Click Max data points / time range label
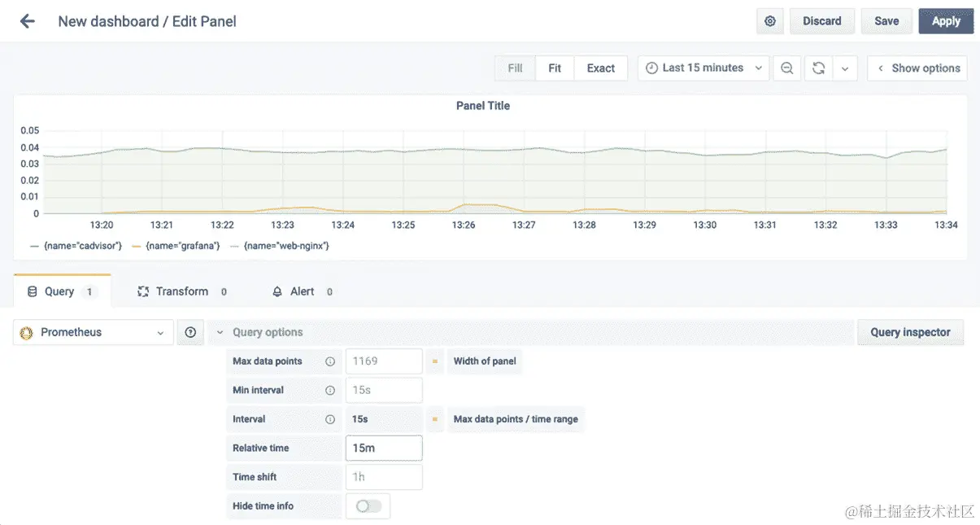This screenshot has height=525, width=980. [516, 419]
